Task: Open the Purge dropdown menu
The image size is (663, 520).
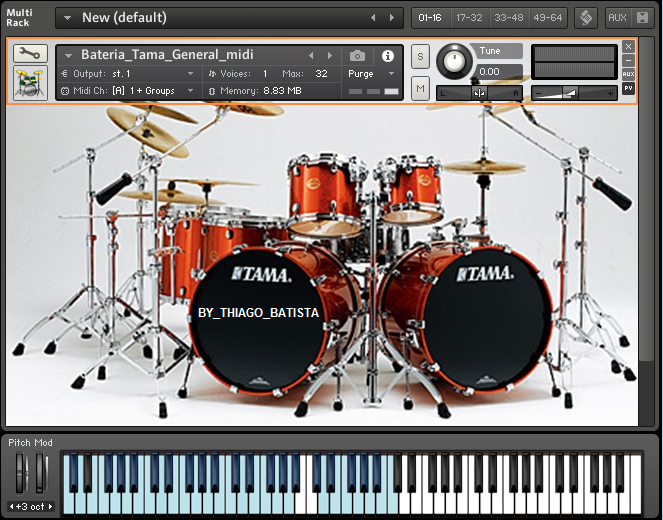Action: 392,74
